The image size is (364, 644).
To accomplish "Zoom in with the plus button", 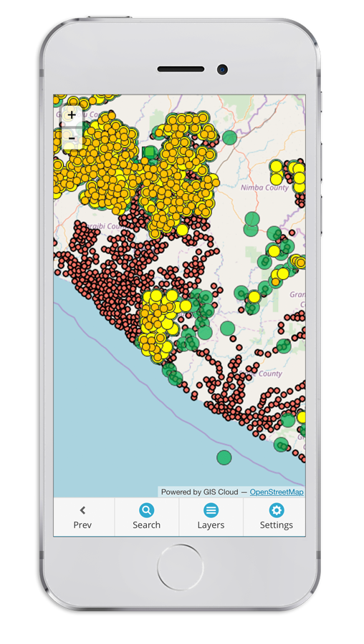I will point(72,114).
